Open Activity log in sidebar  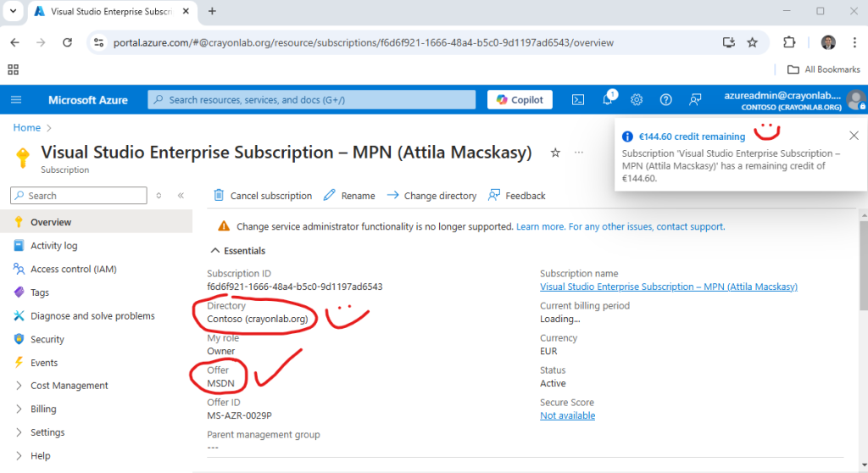(x=53, y=246)
